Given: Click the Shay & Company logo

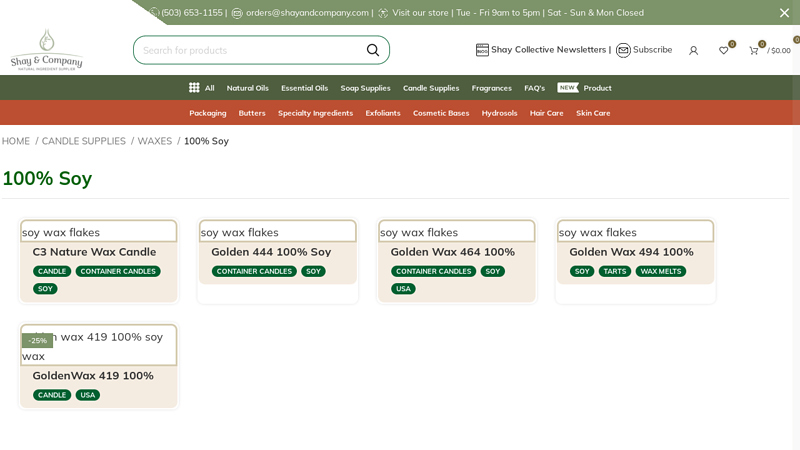Looking at the screenshot, I should coord(46,50).
